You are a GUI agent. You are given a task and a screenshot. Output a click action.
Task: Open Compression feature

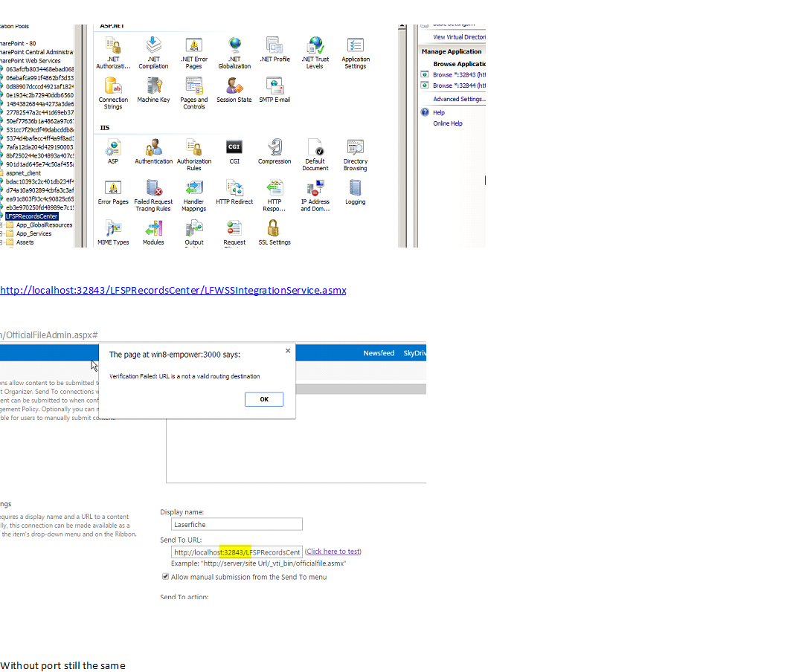(x=274, y=152)
